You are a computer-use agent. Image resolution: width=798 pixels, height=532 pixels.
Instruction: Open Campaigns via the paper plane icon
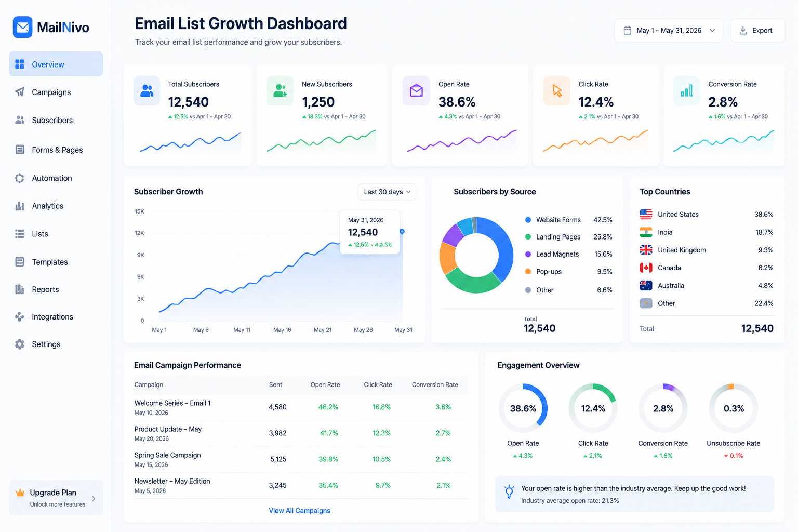pos(20,92)
